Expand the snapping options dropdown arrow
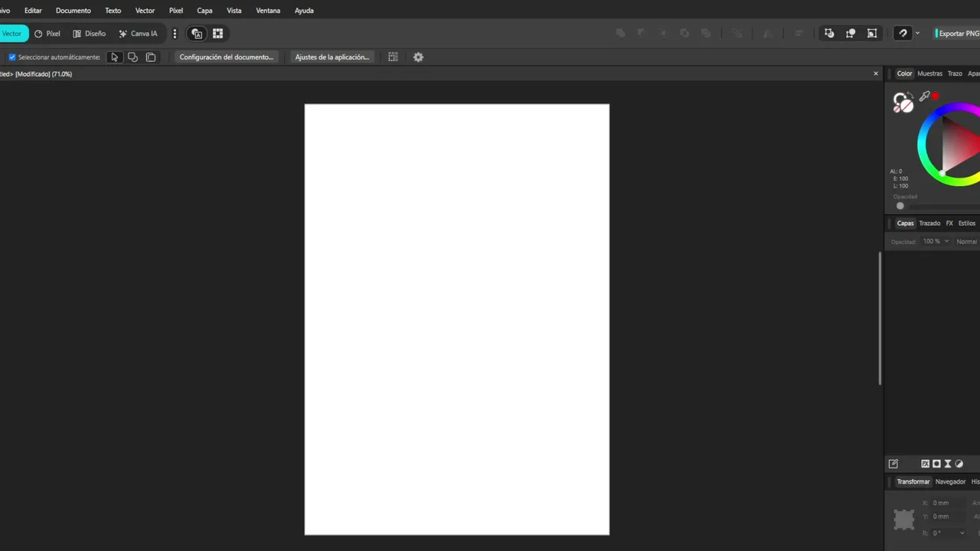The image size is (980, 551). pyautogui.click(x=917, y=34)
